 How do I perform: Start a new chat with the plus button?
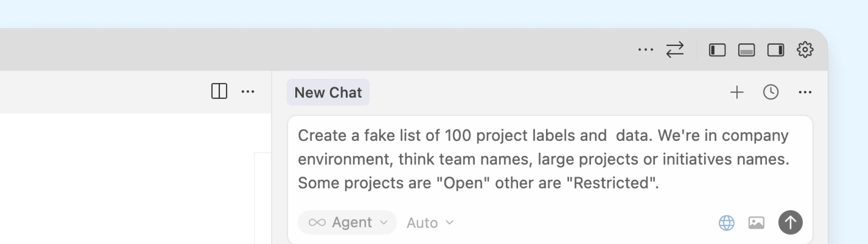tap(737, 92)
